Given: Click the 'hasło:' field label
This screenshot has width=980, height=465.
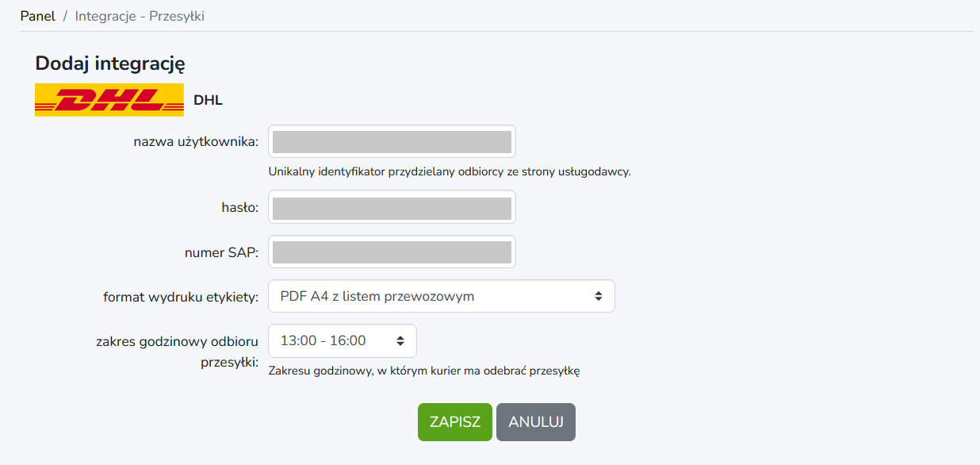Looking at the screenshot, I should (240, 208).
